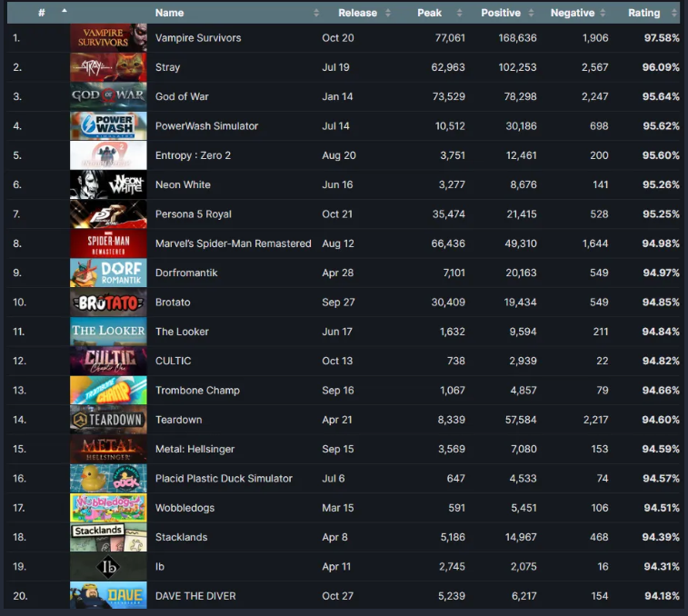This screenshot has height=616, width=688.
Task: Select the 97.58% rating cell
Action: tap(662, 38)
